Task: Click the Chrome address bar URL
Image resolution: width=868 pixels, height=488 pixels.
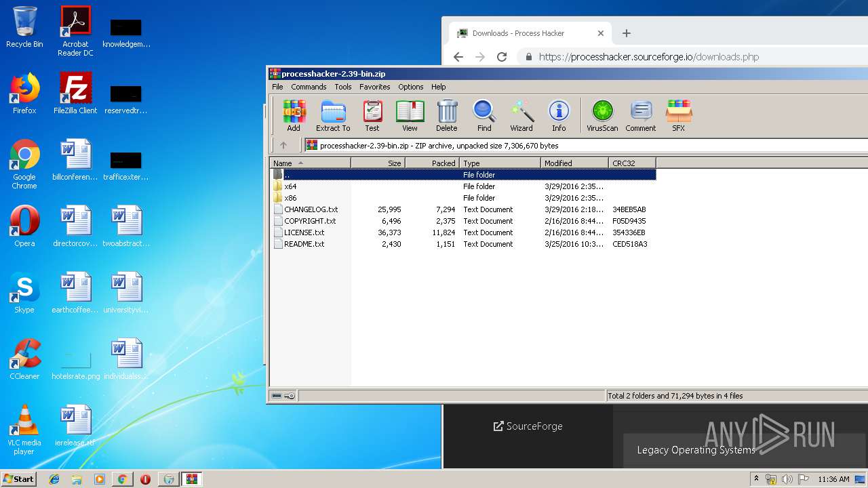Action: coord(649,57)
